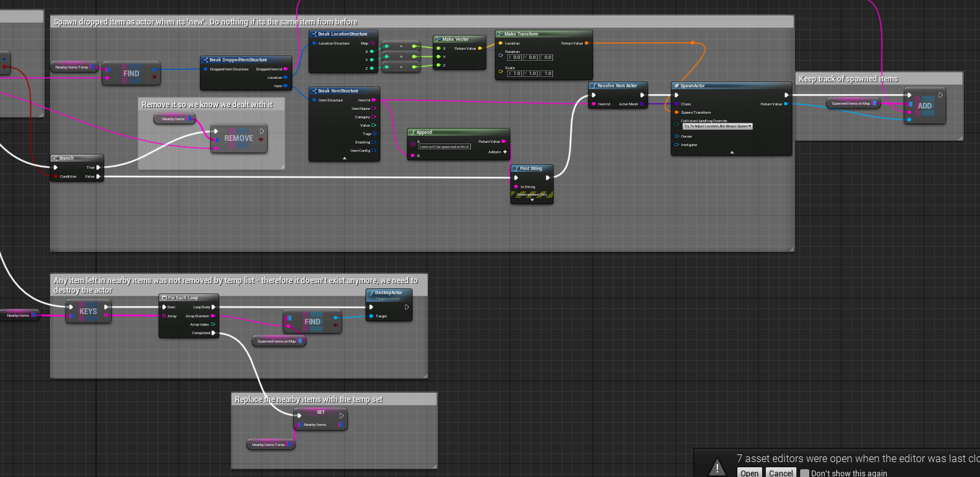Click the Keep track of spawned items comment
The image size is (980, 477).
pos(848,79)
